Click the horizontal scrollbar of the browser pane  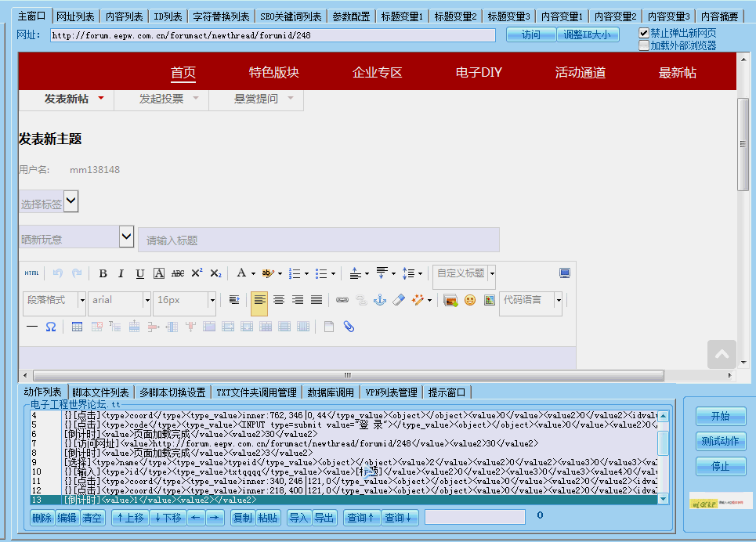[348, 375]
